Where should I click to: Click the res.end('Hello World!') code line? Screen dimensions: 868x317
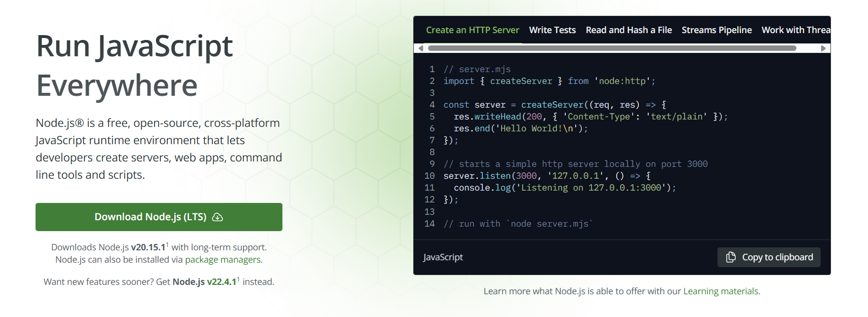pos(521,128)
